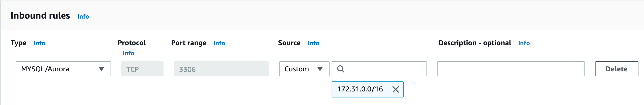Click the Source column label
644x105 pixels.
click(x=289, y=43)
